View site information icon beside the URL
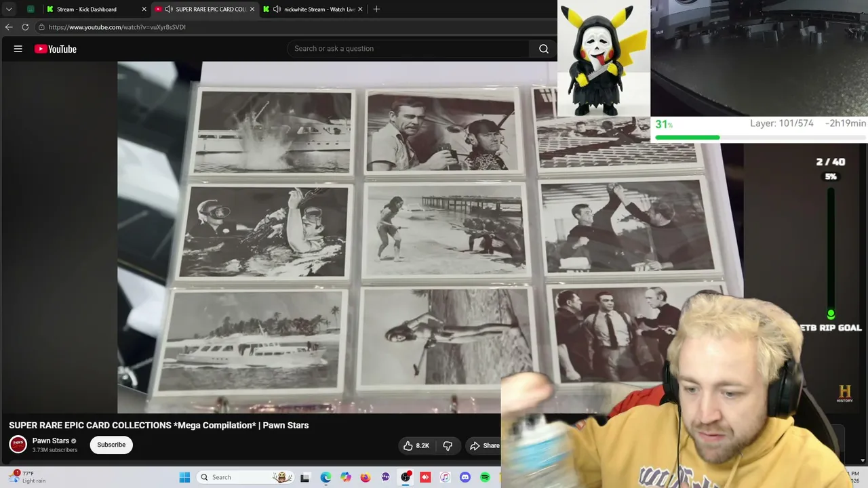The image size is (868, 488). click(41, 27)
